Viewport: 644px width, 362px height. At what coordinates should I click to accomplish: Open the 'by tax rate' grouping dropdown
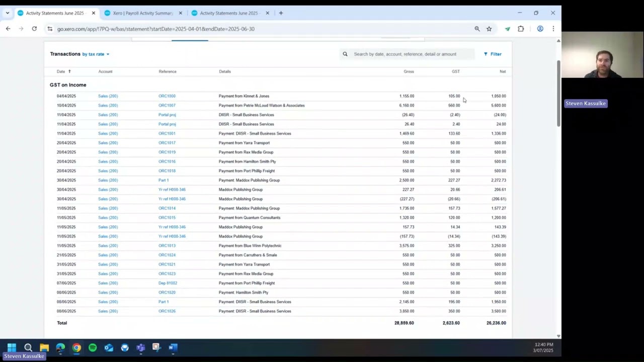(x=96, y=54)
